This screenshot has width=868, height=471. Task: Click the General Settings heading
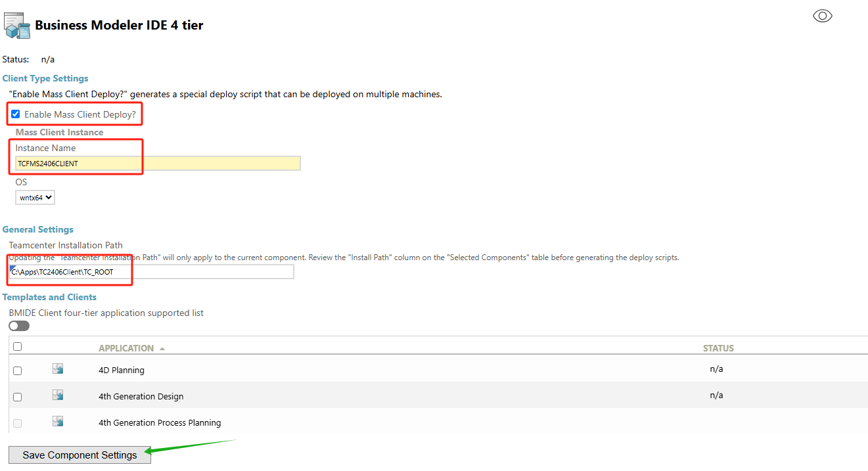tap(38, 229)
